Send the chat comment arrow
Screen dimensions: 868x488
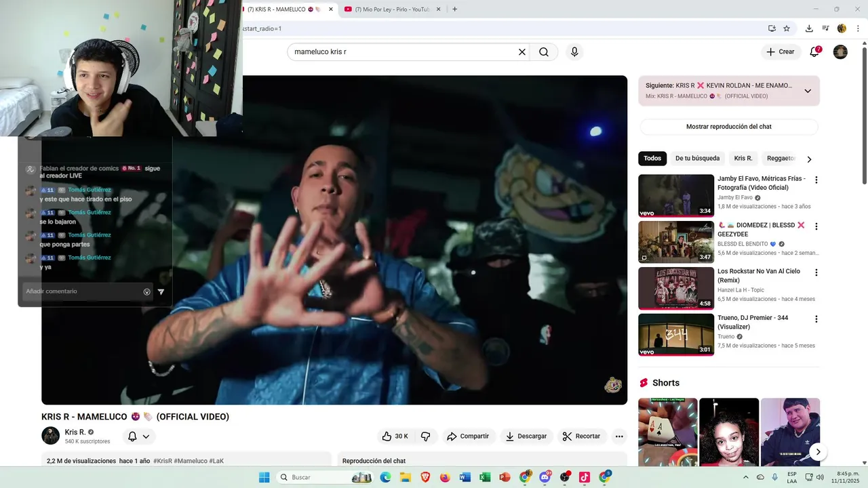click(161, 291)
